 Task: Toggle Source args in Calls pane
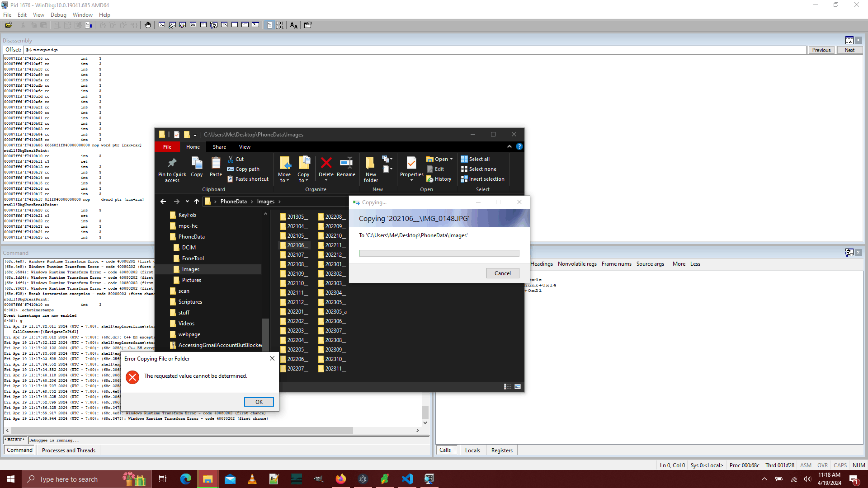pyautogui.click(x=650, y=264)
